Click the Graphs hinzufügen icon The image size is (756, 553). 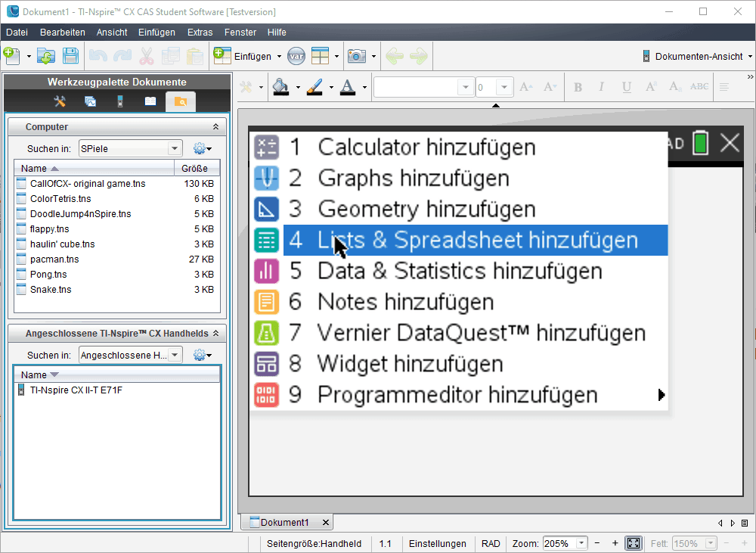[x=267, y=178]
